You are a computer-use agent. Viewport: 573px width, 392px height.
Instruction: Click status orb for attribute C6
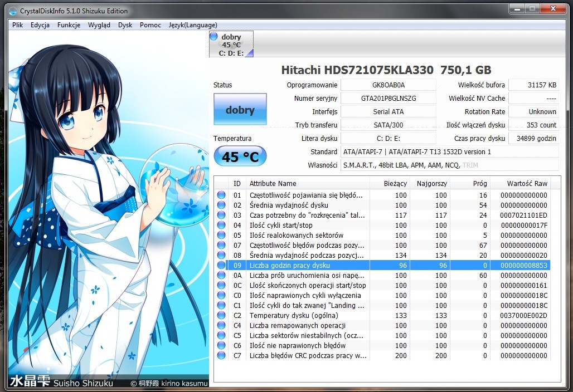[221, 345]
